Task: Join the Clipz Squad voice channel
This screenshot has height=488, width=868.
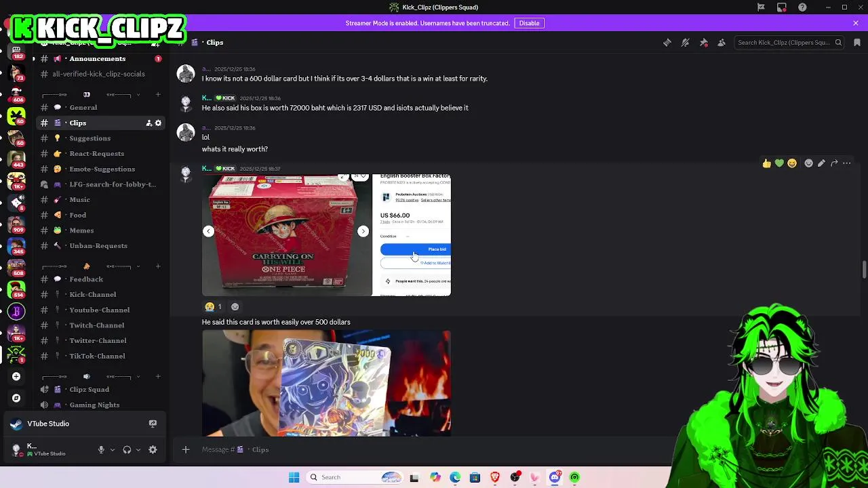Action: 89,390
